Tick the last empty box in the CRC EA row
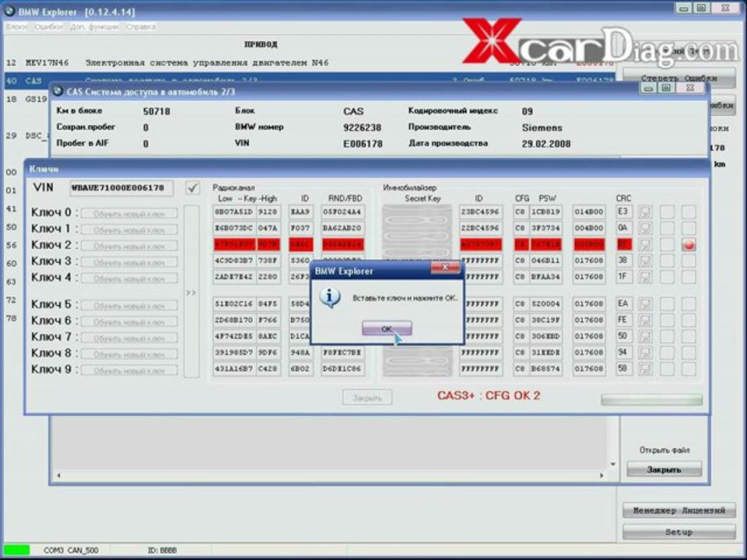Viewport: 747px width, 560px height. click(689, 304)
